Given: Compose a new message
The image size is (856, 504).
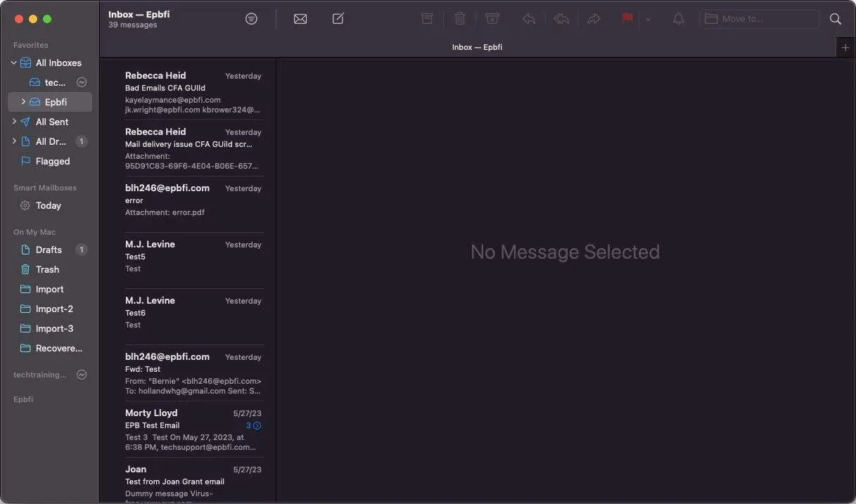Looking at the screenshot, I should point(338,19).
